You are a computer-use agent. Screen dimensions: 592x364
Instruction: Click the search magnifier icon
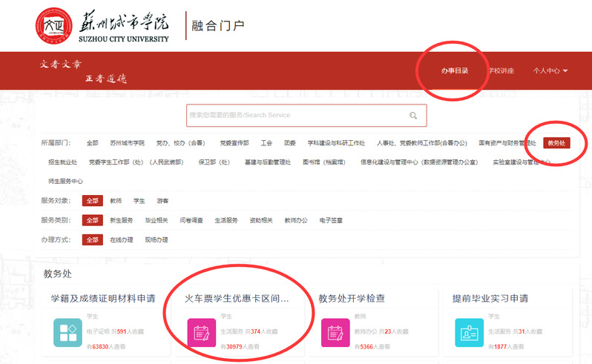413,116
